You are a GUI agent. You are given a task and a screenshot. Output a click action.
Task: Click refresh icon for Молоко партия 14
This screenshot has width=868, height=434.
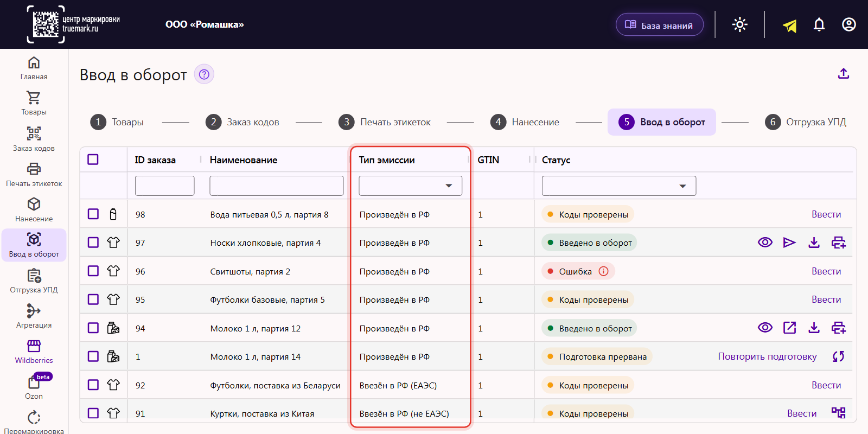pyautogui.click(x=839, y=356)
